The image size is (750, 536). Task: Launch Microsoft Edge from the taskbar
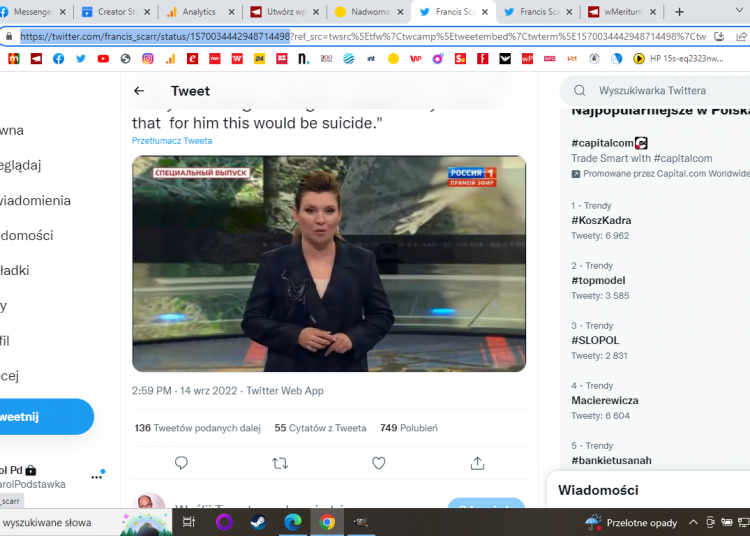[x=293, y=522]
